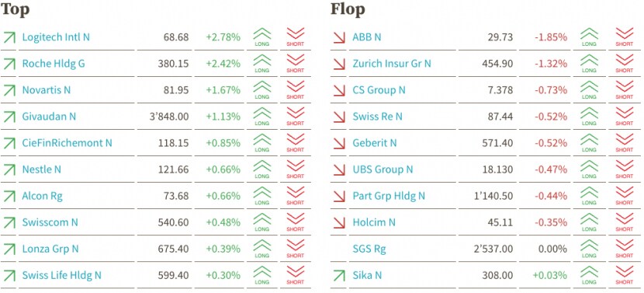The height and width of the screenshot is (293, 644).
Task: Click the SHORT icon for Zurich Insur Gr N
Action: [x=625, y=64]
